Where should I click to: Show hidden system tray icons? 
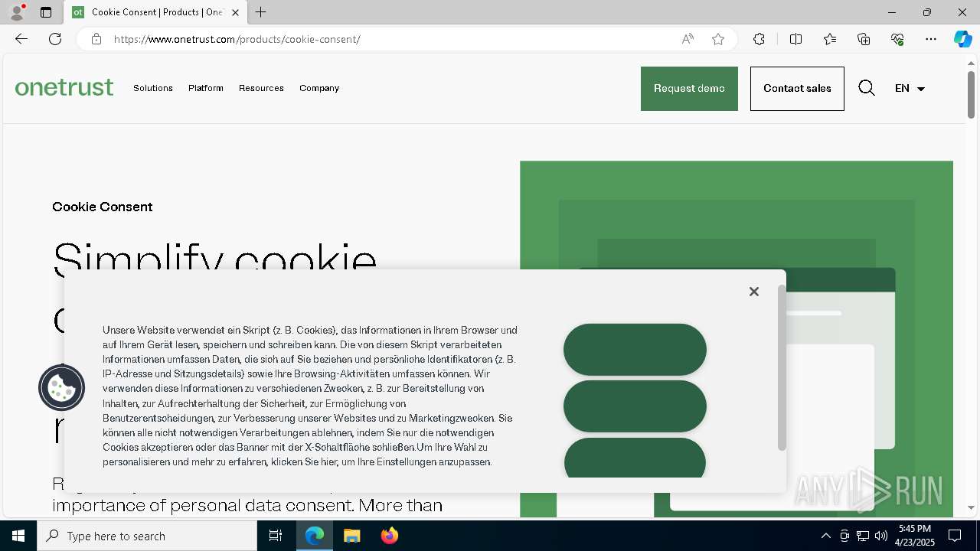click(x=825, y=536)
